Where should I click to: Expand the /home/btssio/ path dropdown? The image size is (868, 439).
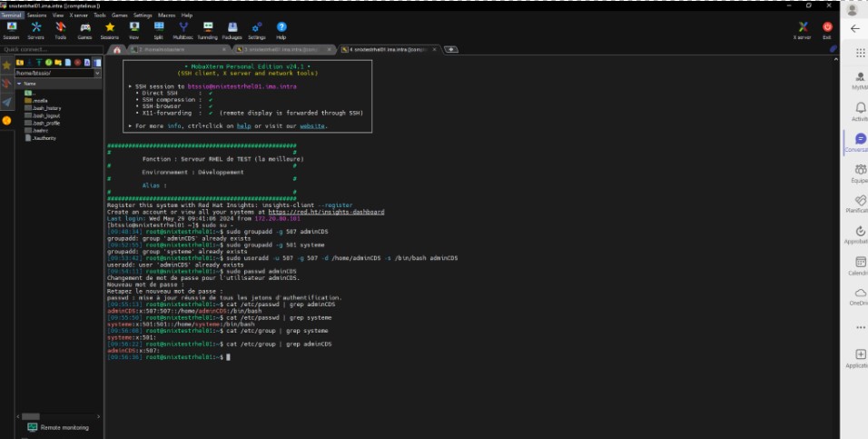point(99,73)
